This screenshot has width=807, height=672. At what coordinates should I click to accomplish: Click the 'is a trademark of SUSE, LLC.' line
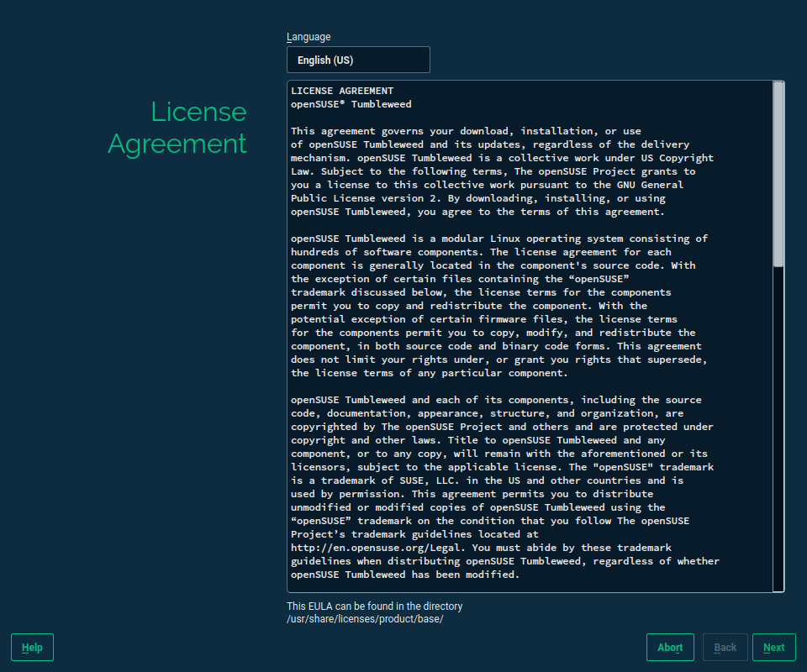tap(487, 480)
